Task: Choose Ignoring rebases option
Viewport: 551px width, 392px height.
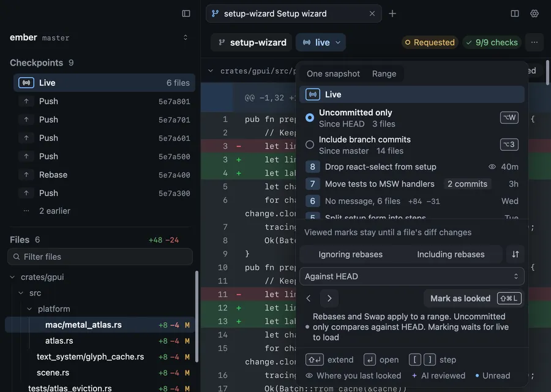Action: (350, 254)
